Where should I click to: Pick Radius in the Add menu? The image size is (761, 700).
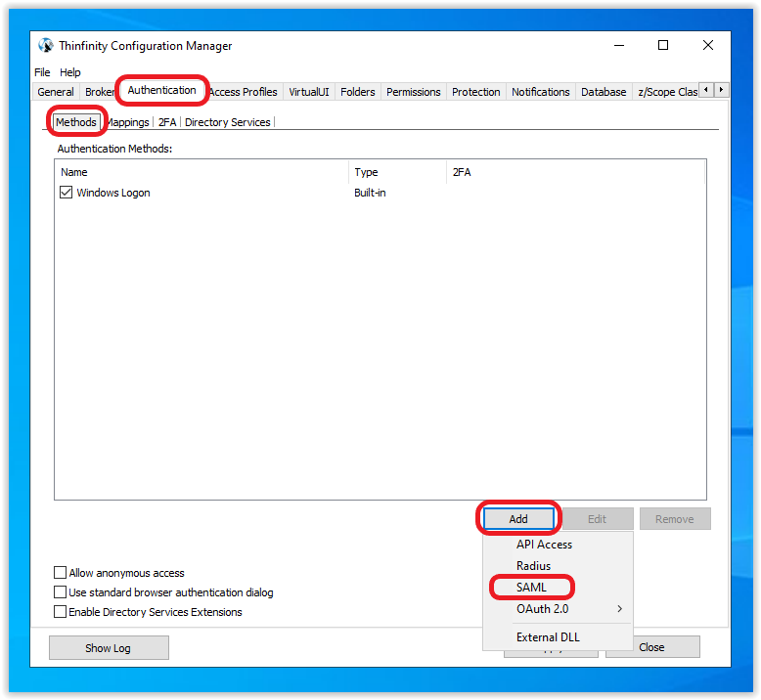click(533, 566)
